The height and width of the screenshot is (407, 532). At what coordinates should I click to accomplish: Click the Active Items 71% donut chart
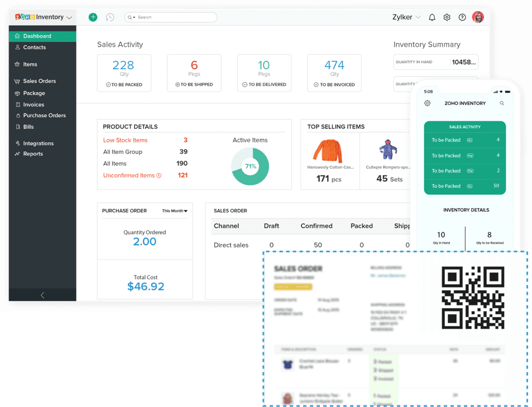[x=250, y=166]
